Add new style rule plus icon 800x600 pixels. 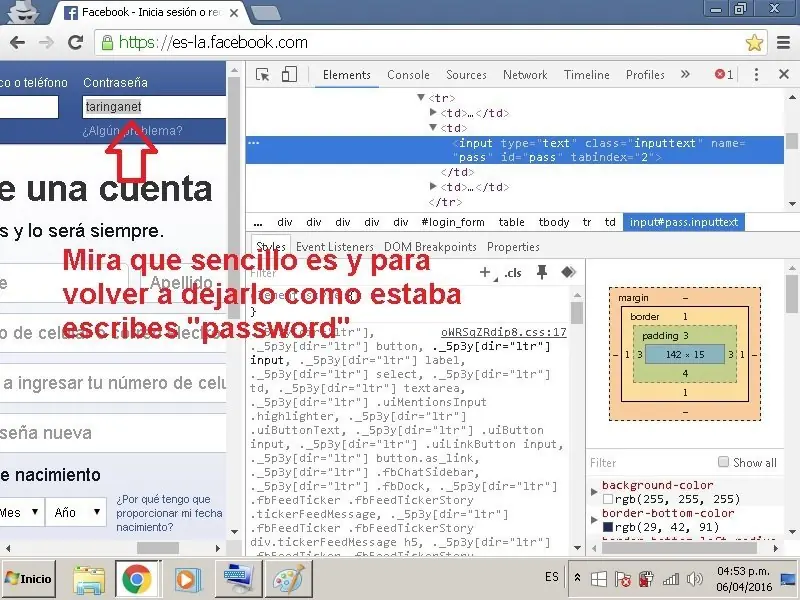point(485,272)
